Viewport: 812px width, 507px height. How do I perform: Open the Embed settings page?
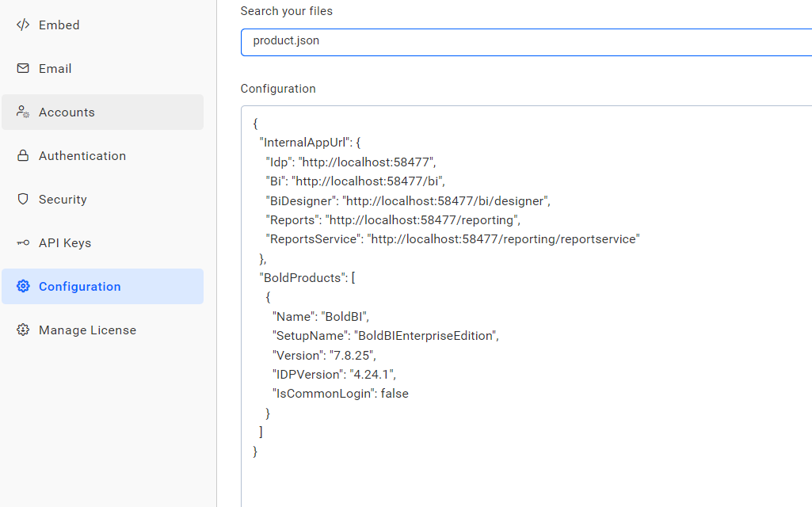click(59, 25)
